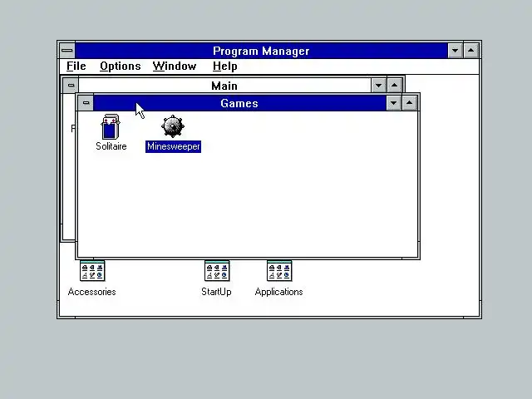Screen dimensions: 532x399
Task: Click the Applications group label
Action: [x=279, y=292]
